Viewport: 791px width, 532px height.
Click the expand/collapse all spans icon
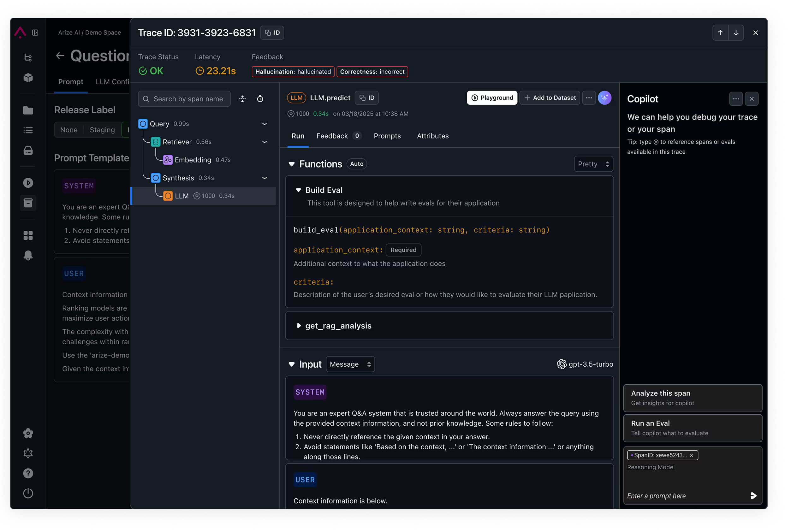coord(242,99)
